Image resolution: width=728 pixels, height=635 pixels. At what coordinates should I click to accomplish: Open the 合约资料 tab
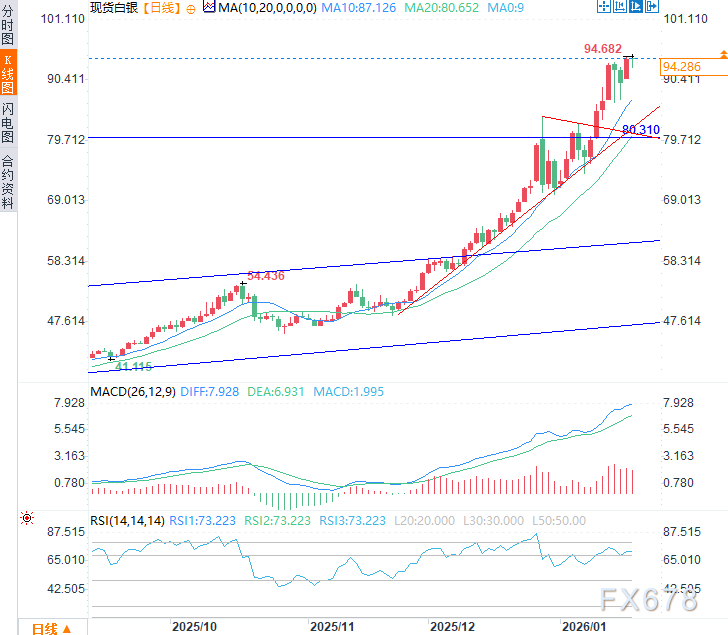(x=8, y=181)
